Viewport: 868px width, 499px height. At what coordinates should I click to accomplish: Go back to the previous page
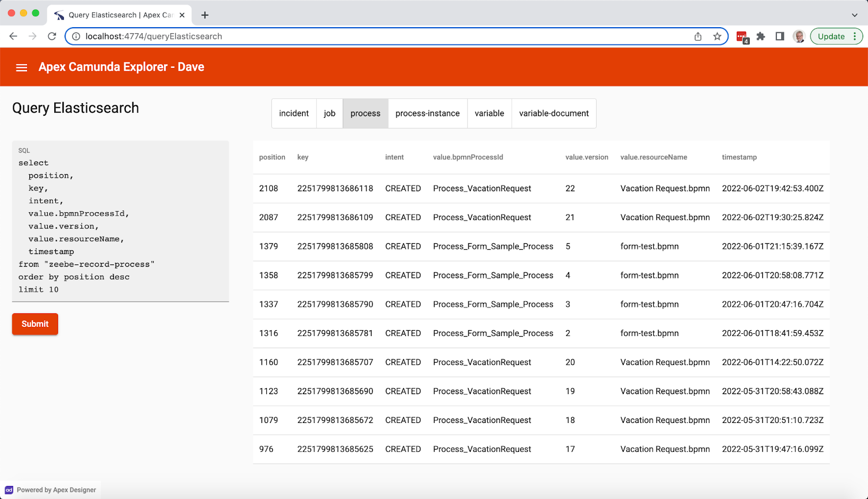[x=14, y=36]
